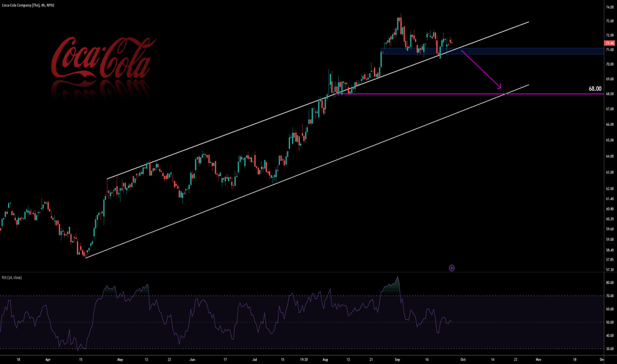The image size is (617, 364).
Task: Click the 50.00 label on the RSI scale
Action: tap(610, 322)
